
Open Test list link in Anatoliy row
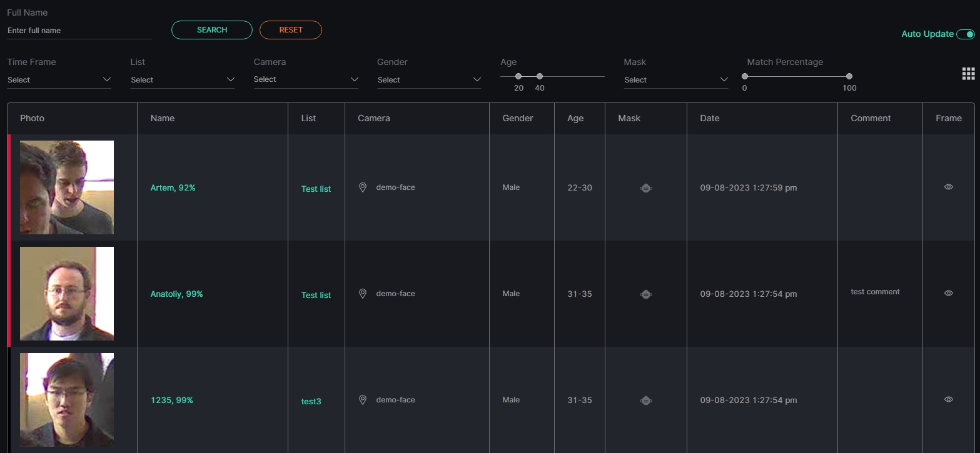pos(316,295)
